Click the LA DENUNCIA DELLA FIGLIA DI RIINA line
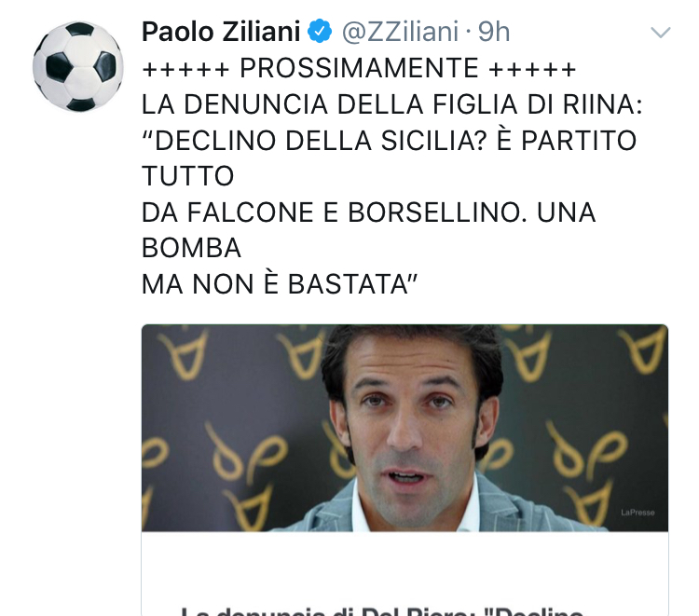 tap(391, 104)
